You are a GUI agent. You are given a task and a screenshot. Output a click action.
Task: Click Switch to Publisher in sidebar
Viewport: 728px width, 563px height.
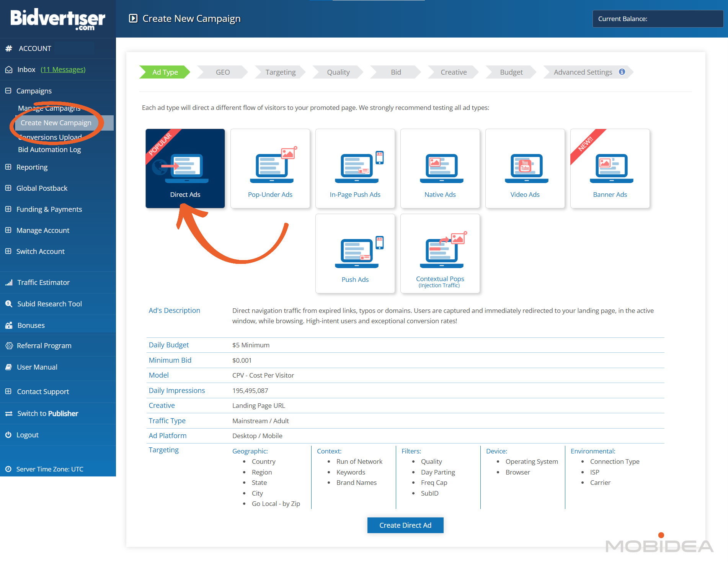point(47,413)
